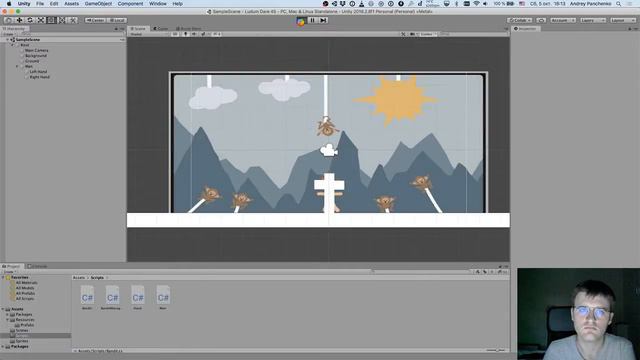Select the Rect transform tool

click(x=51, y=20)
